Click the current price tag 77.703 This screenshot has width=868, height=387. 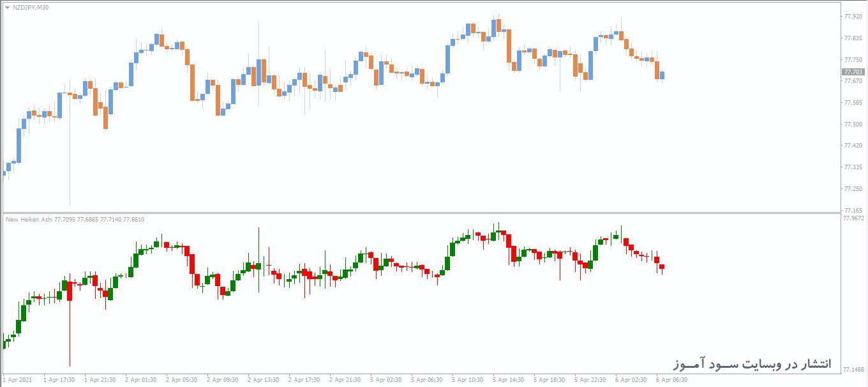click(853, 72)
